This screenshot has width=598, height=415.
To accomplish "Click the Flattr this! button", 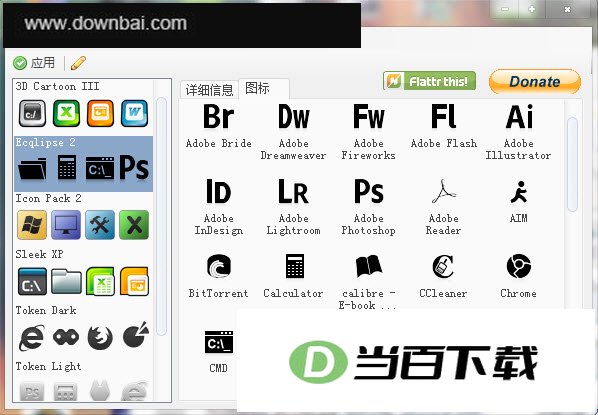I will [x=429, y=81].
